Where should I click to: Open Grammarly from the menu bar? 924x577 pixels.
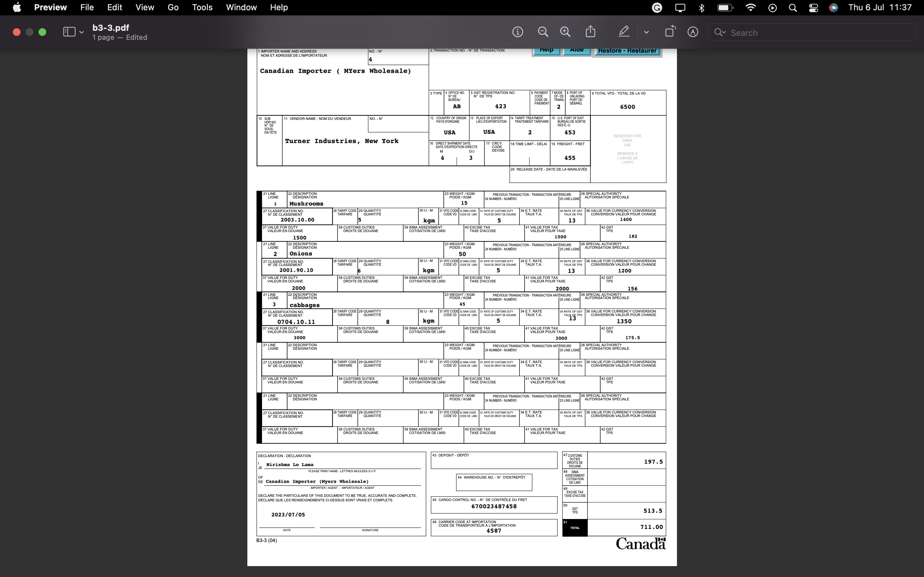[657, 8]
